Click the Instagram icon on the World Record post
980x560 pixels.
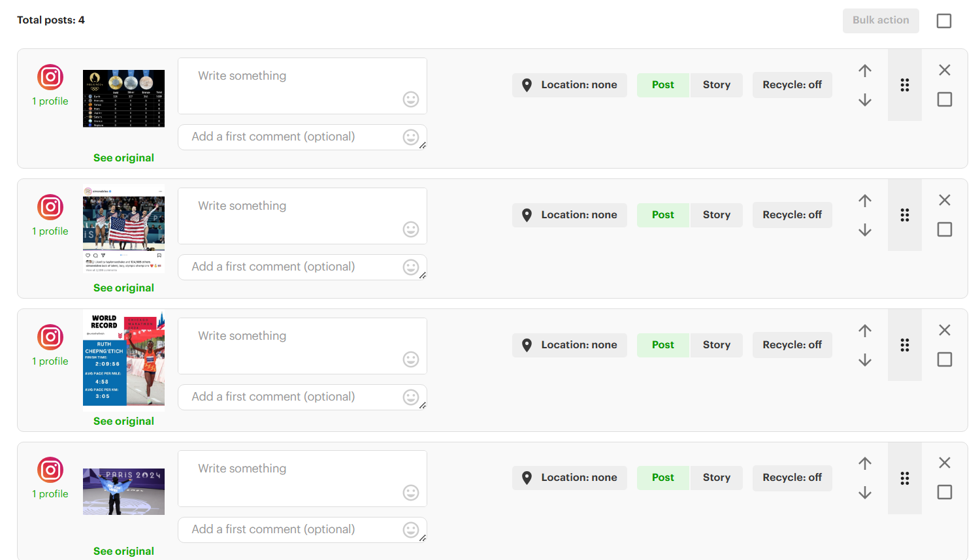click(50, 337)
